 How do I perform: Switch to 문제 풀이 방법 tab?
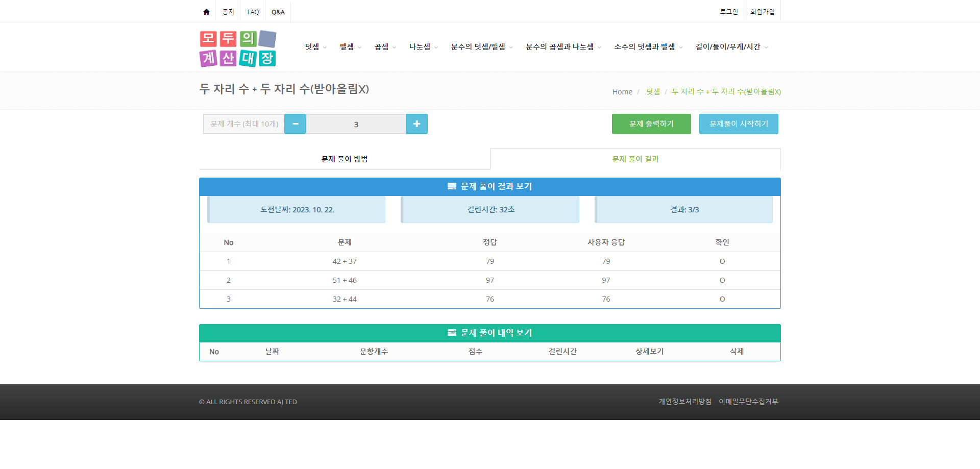(345, 159)
